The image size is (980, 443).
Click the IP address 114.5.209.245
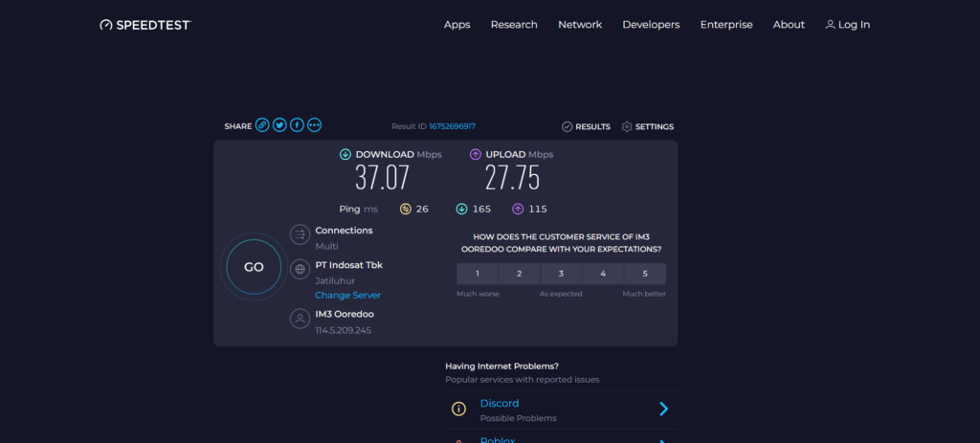tap(344, 330)
